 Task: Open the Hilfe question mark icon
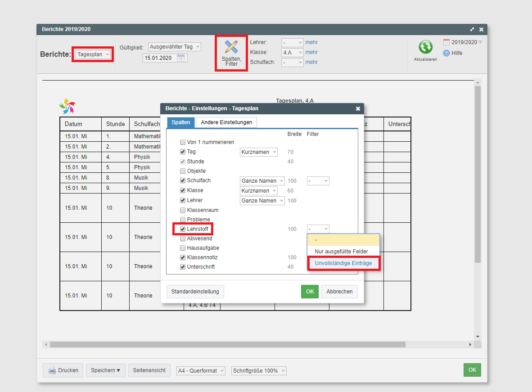point(446,53)
